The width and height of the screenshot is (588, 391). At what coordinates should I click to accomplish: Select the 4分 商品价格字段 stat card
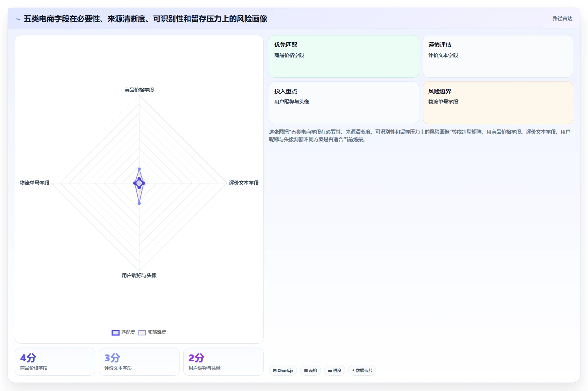click(x=55, y=362)
